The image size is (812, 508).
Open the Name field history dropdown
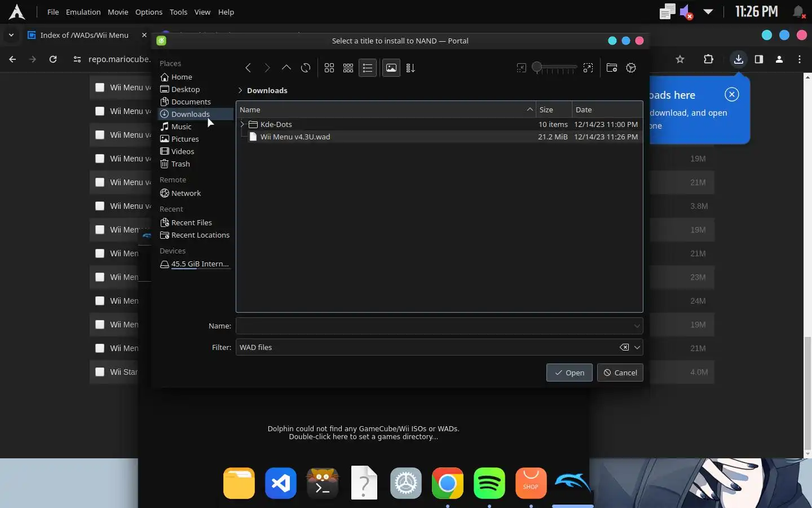coord(637,326)
